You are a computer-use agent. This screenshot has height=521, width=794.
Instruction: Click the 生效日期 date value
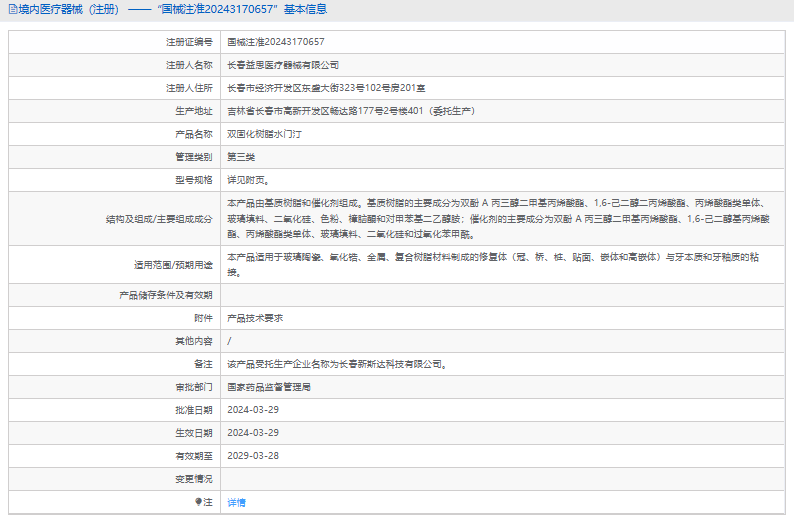click(x=252, y=433)
